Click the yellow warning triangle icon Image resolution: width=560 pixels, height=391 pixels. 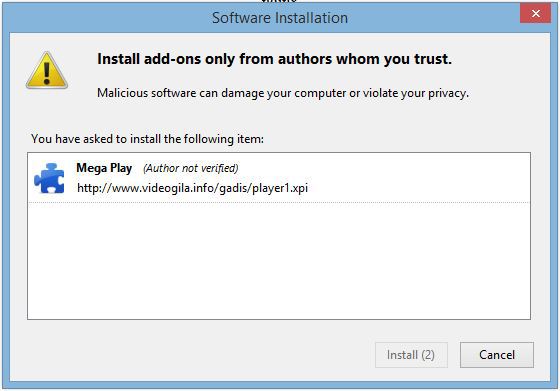(47, 70)
